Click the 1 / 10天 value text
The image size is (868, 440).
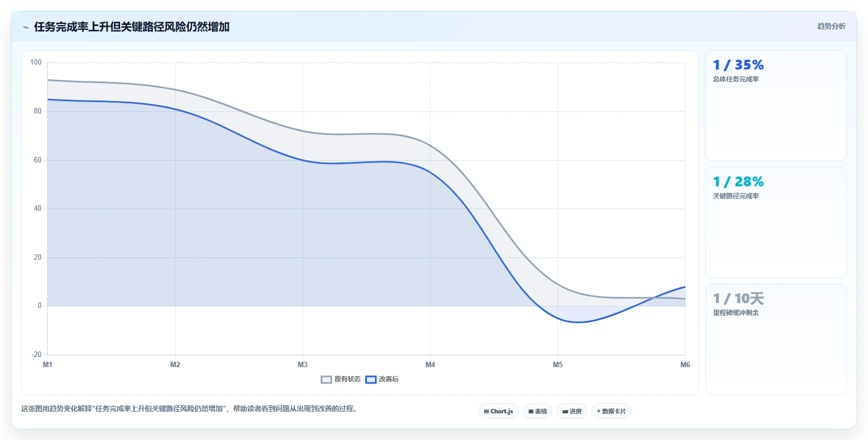point(738,299)
